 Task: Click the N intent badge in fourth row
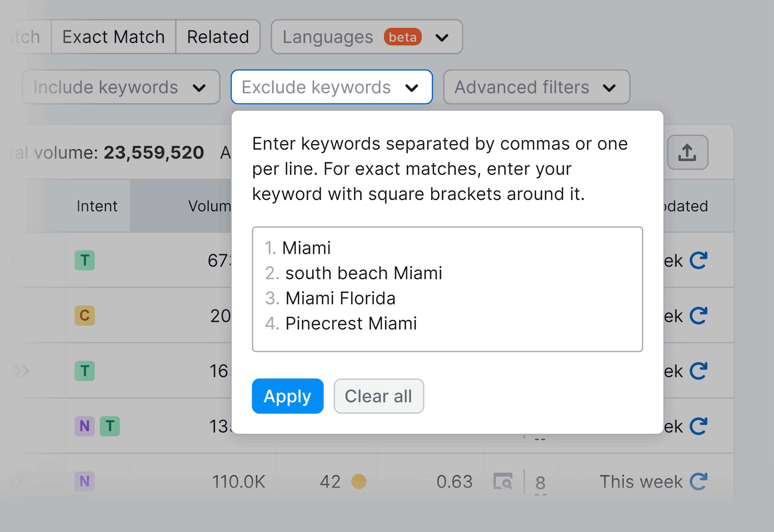(x=85, y=426)
